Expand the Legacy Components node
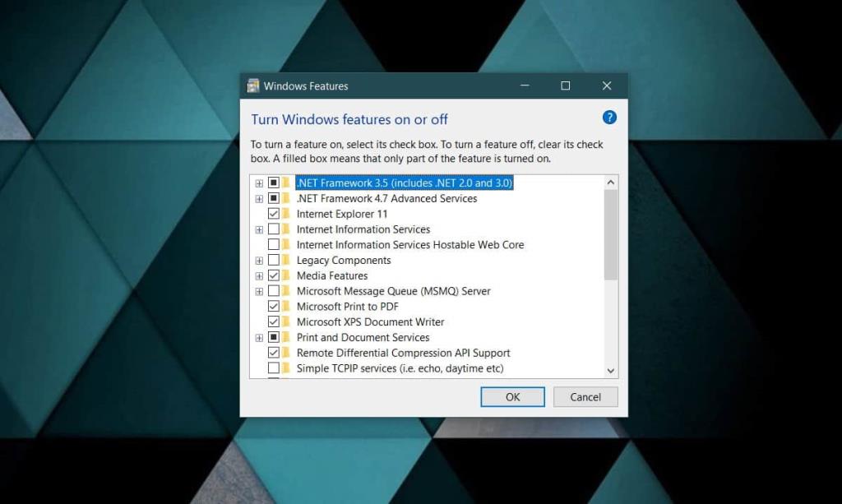The height and width of the screenshot is (504, 842). pyautogui.click(x=259, y=260)
